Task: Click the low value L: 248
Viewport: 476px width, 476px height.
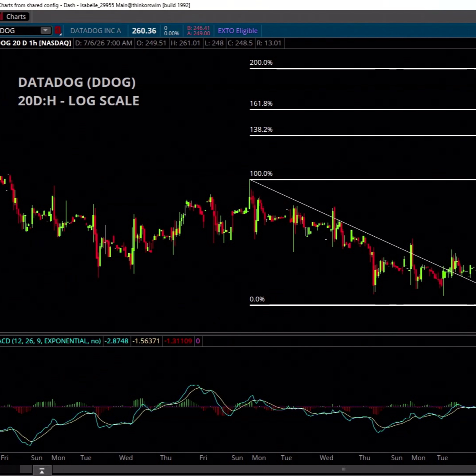Action: tap(214, 43)
